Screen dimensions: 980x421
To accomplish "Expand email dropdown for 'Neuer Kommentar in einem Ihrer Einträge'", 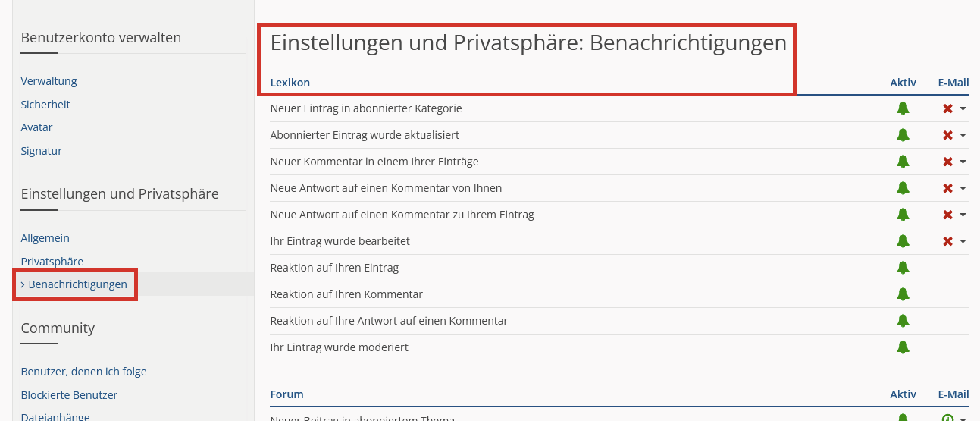I will (963, 162).
